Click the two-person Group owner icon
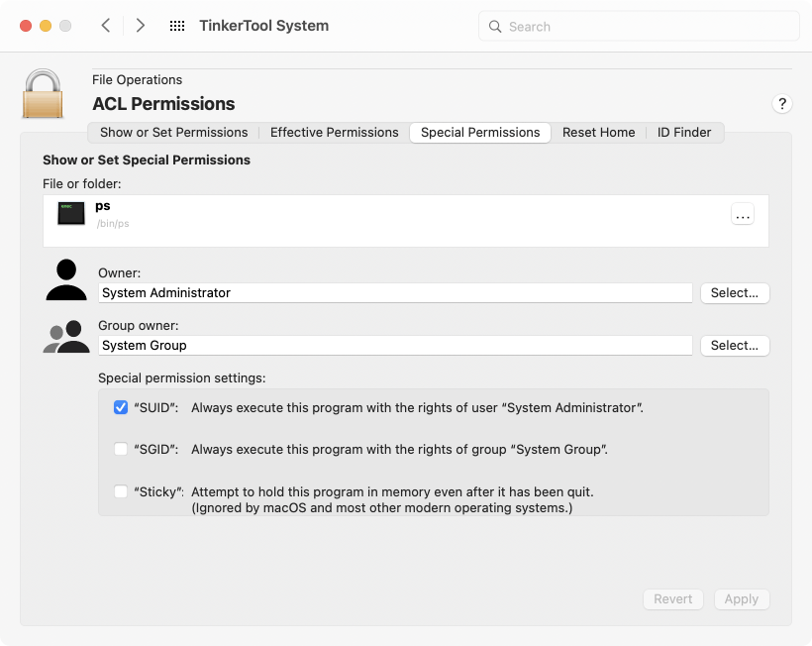Viewport: 812px width, 646px height. [x=66, y=336]
